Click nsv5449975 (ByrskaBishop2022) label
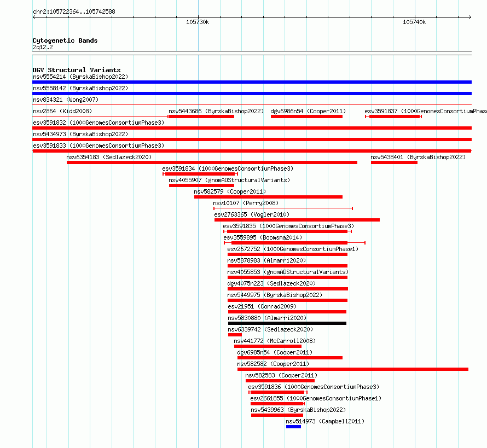 click(x=275, y=295)
